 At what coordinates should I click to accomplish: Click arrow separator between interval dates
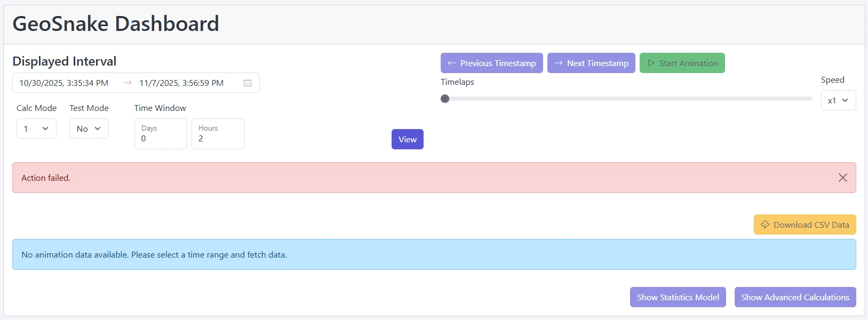(128, 83)
